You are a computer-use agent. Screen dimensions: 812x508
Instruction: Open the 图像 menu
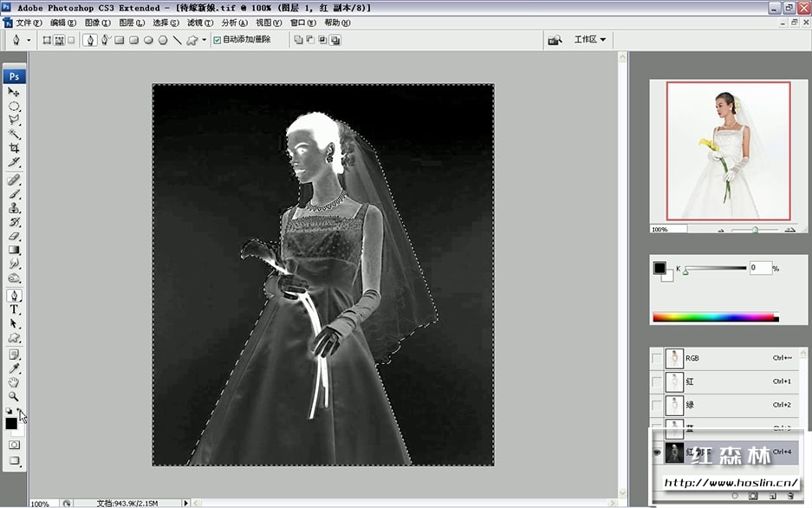pyautogui.click(x=97, y=23)
